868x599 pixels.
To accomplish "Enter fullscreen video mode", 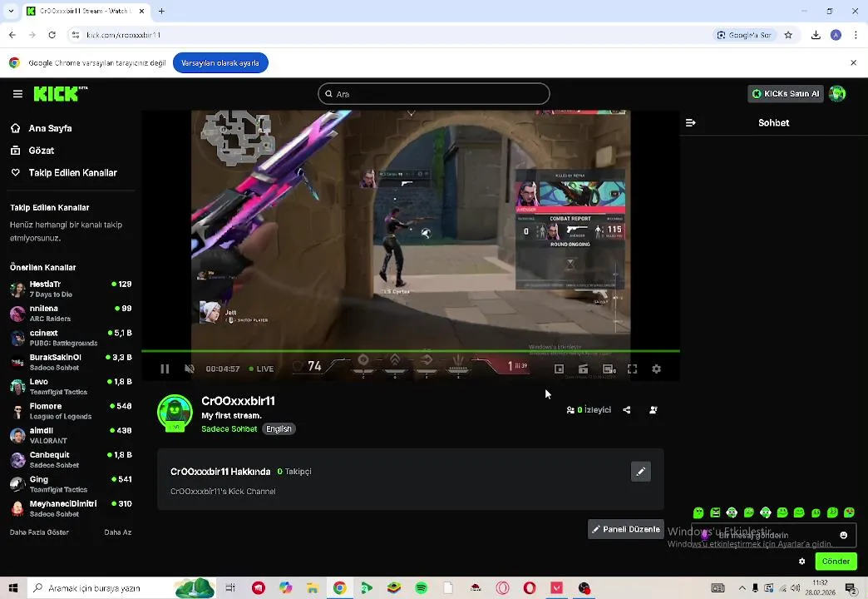I will 632,369.
